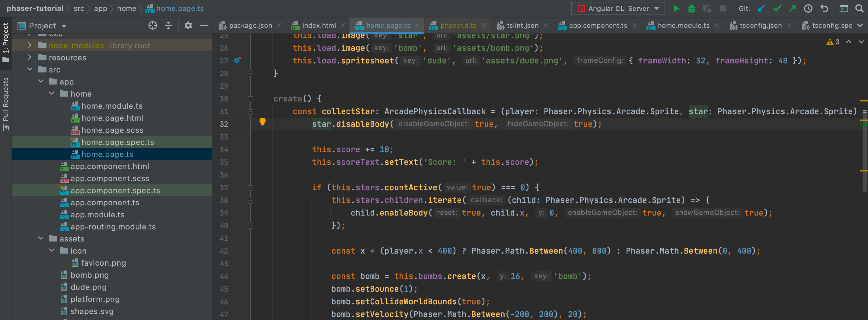Open home.page.scss from the project tree

coord(112,130)
